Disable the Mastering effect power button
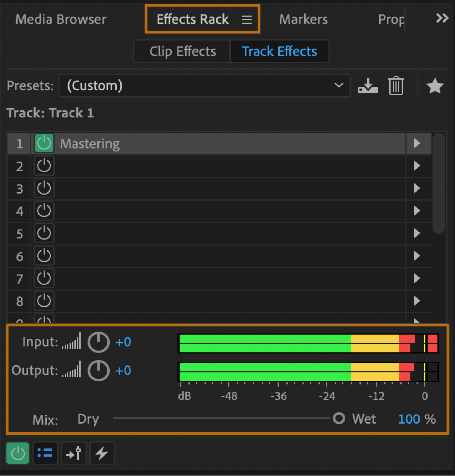Viewport: 455px width, 476px height. click(x=44, y=143)
